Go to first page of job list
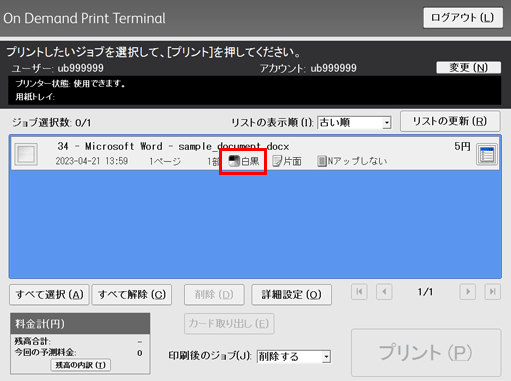 click(359, 292)
